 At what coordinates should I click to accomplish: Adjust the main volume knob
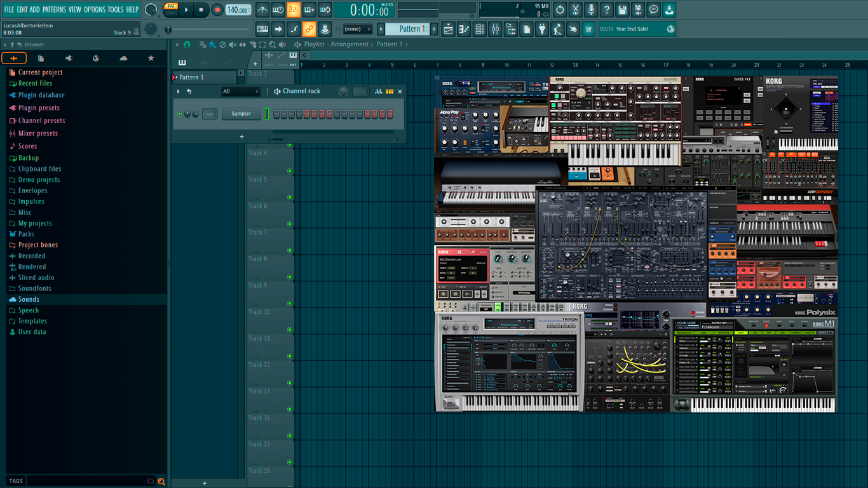pyautogui.click(x=151, y=10)
